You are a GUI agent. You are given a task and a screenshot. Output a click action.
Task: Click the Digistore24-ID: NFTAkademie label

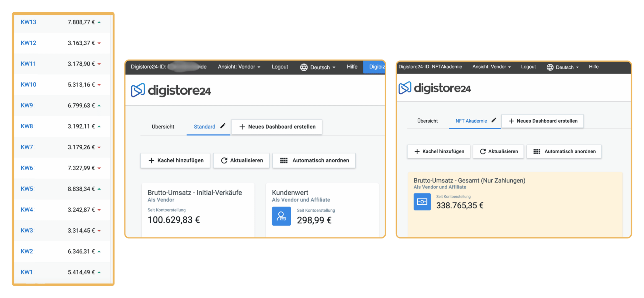tap(430, 67)
